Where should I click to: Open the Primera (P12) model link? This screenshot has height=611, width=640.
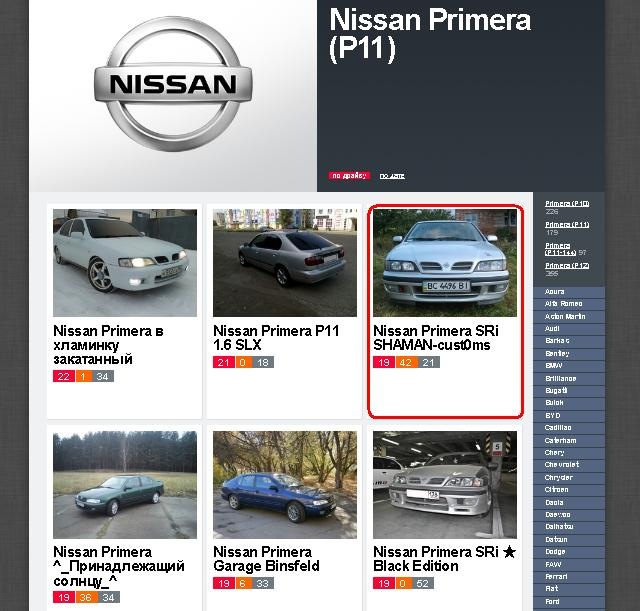567,265
